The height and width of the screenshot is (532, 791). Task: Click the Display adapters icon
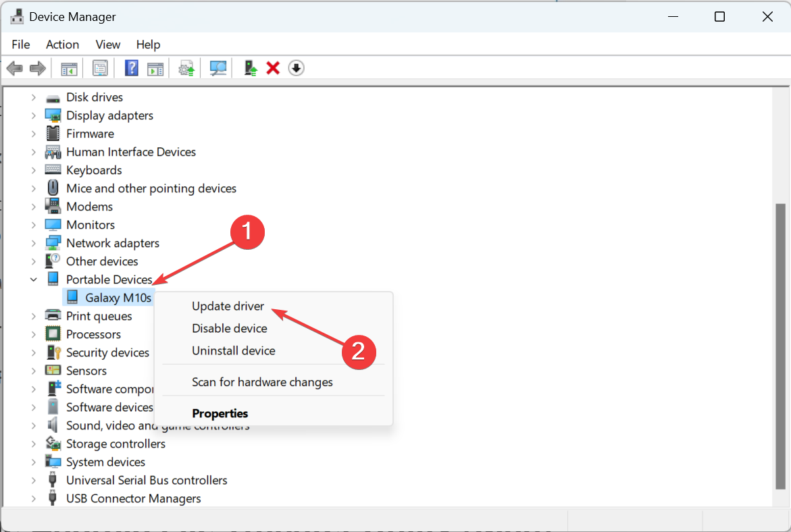(53, 115)
